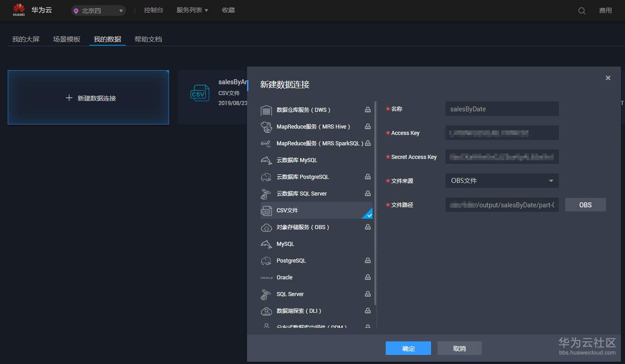
Task: Click lock icon next to DWS
Action: coord(368,110)
